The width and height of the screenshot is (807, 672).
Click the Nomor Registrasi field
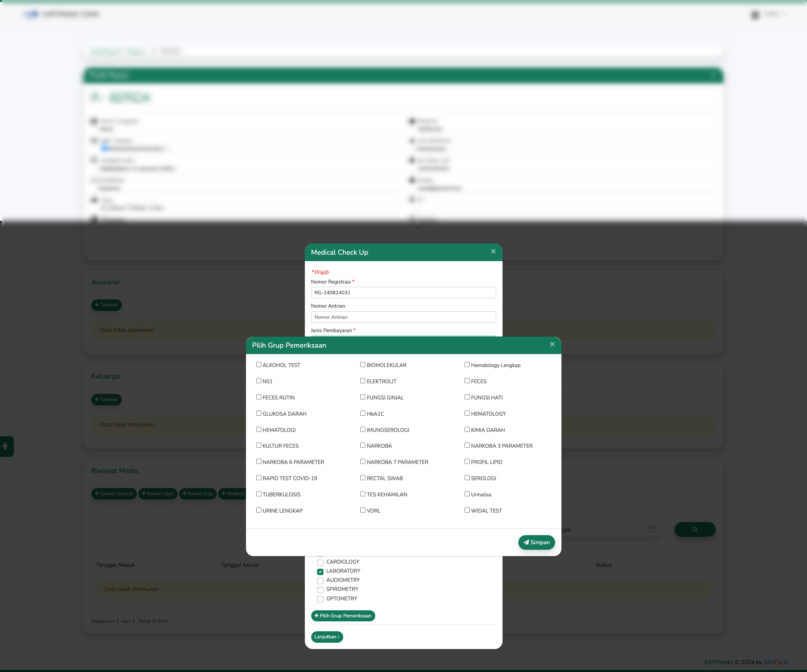tap(403, 293)
